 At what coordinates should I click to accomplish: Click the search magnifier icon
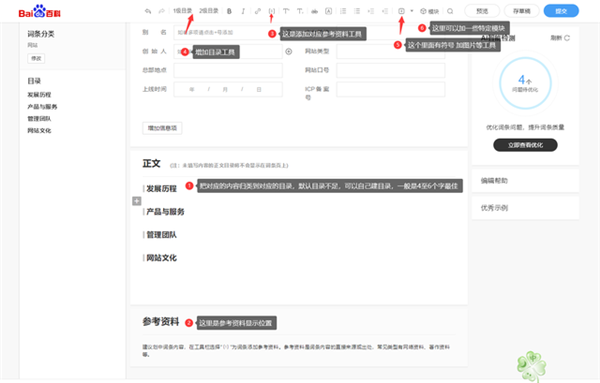click(x=450, y=11)
